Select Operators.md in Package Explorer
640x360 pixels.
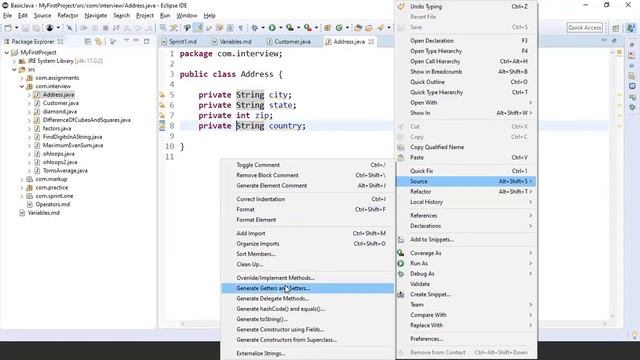[x=52, y=204]
